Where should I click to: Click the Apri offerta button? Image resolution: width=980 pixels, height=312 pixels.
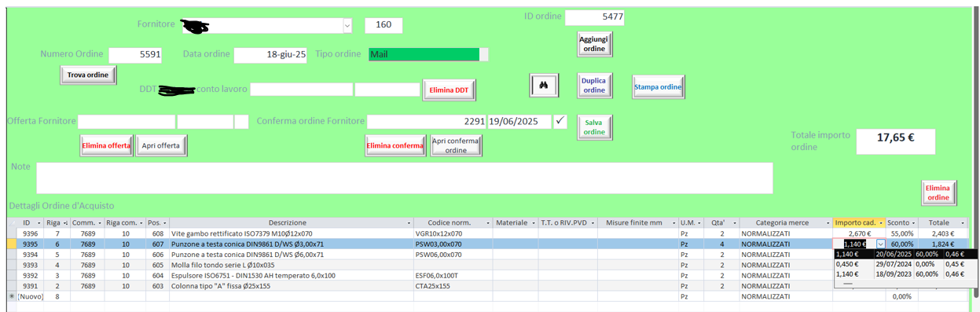161,145
